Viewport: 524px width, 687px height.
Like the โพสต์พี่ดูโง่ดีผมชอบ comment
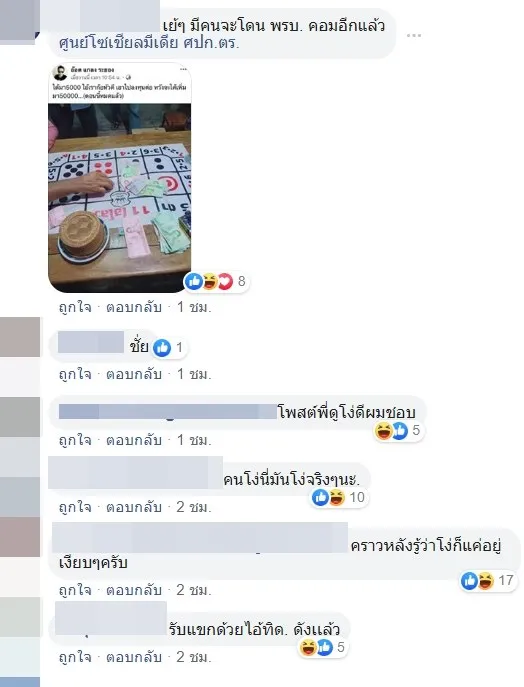[x=75, y=440]
